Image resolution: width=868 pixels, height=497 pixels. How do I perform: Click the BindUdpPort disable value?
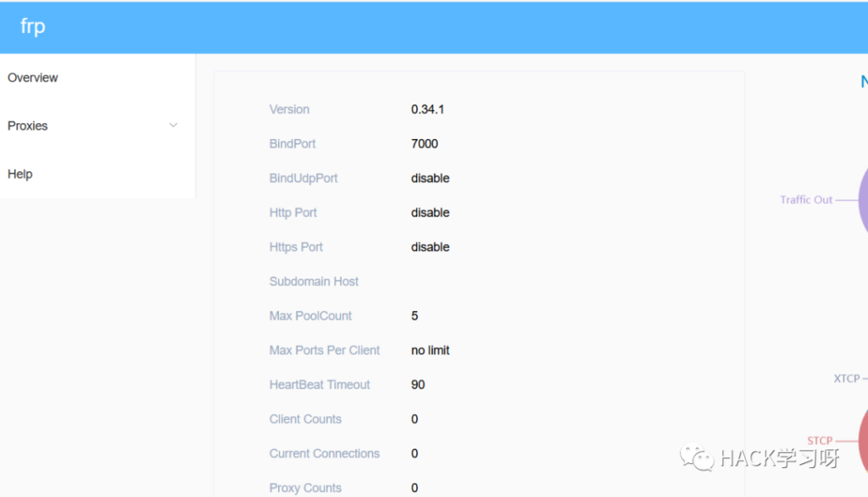click(431, 178)
